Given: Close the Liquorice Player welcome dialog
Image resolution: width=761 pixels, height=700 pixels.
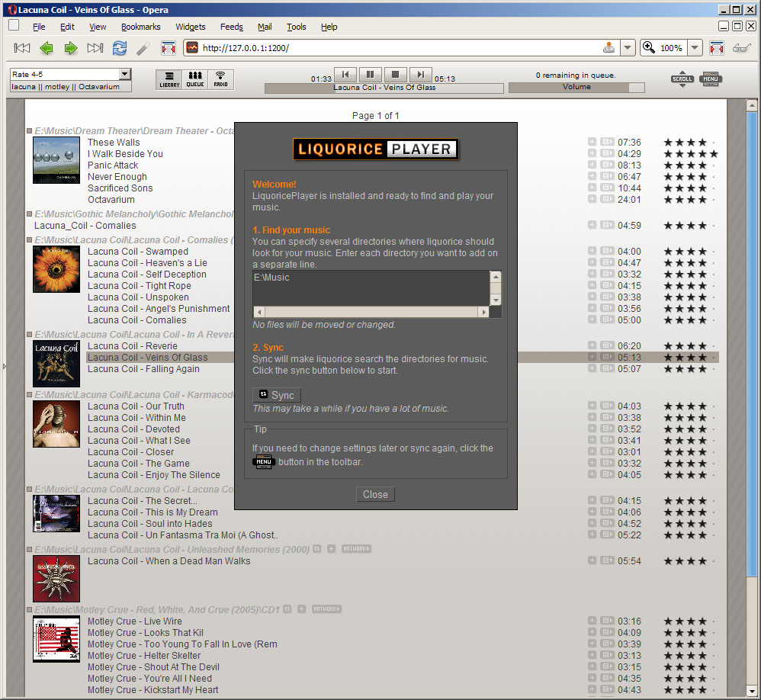Looking at the screenshot, I should (376, 494).
